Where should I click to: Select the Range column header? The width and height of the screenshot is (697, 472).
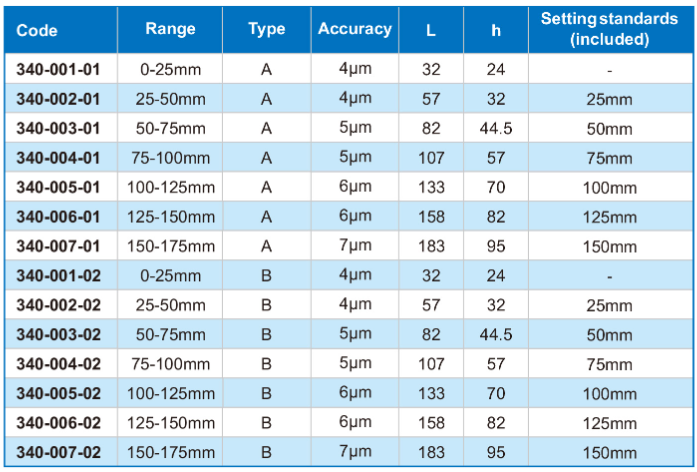tap(170, 28)
